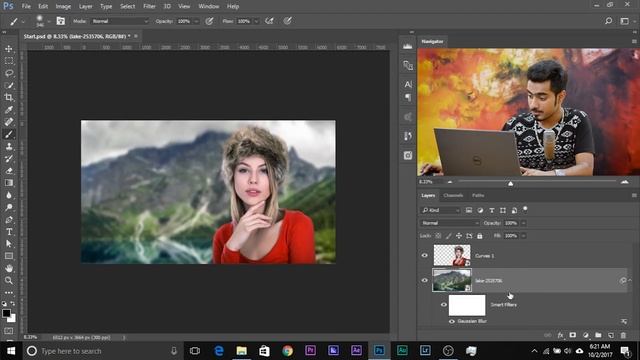The width and height of the screenshot is (640, 360).
Task: Open the layer Fill dropdown arrow
Action: point(523,236)
